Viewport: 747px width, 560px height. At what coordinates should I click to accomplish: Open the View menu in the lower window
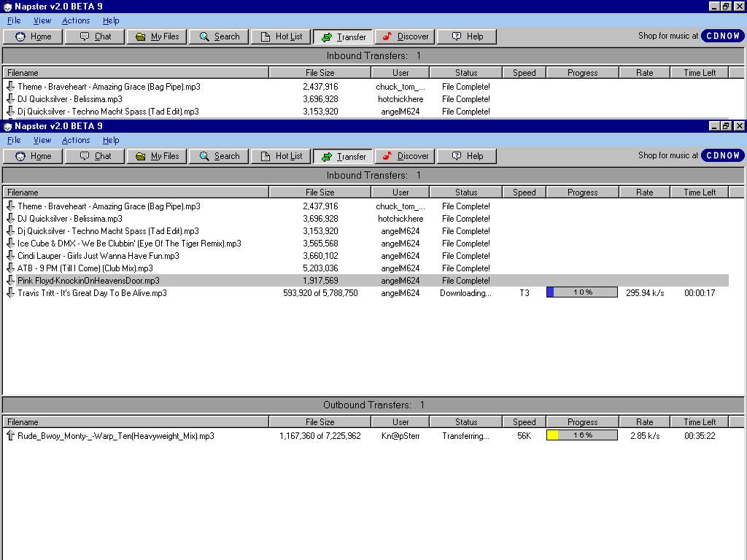(x=42, y=140)
